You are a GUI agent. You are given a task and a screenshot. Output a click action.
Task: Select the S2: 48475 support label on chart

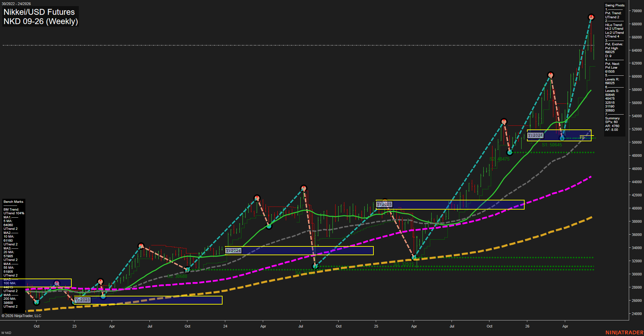coord(499,159)
